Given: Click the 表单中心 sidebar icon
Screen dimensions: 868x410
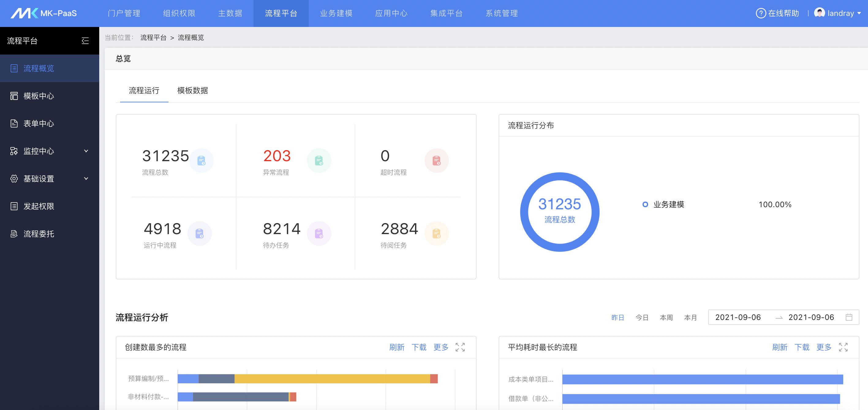Looking at the screenshot, I should [x=14, y=123].
